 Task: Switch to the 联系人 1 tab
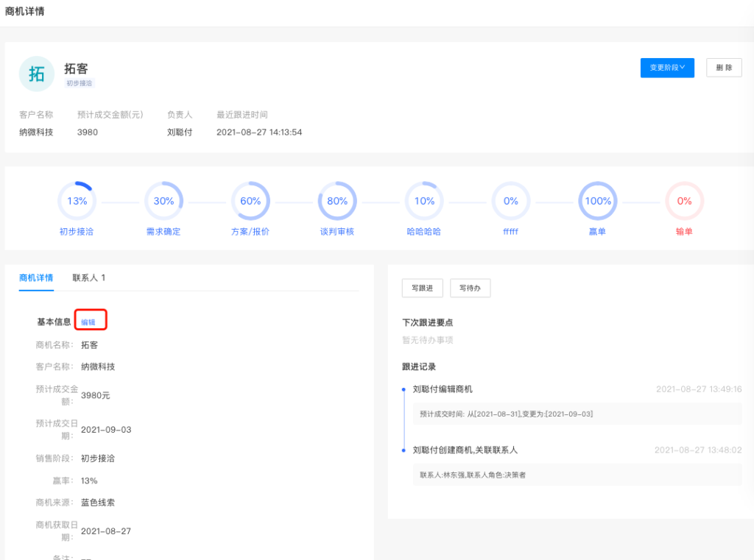89,278
